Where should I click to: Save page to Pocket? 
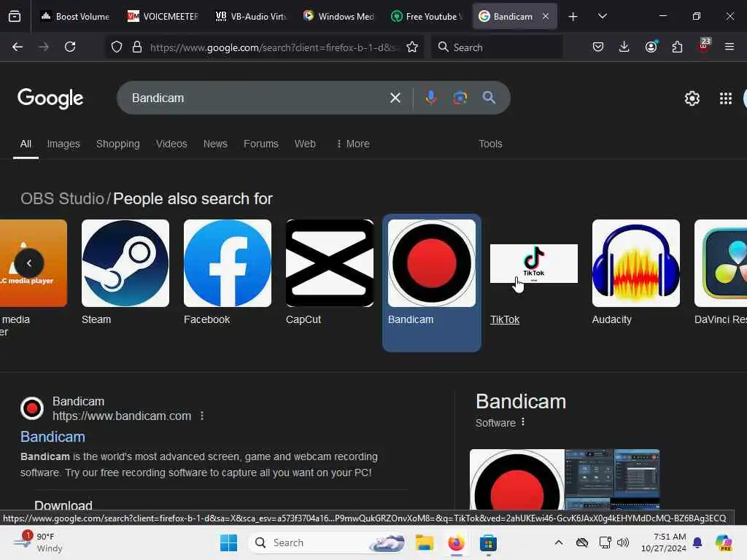(598, 47)
